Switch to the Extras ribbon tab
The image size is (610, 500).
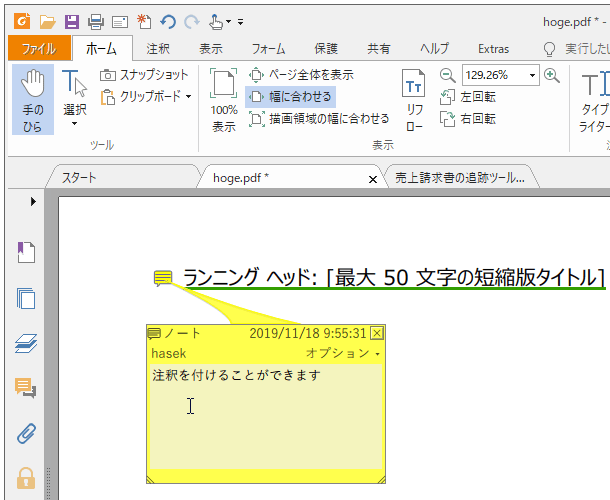pyautogui.click(x=493, y=49)
